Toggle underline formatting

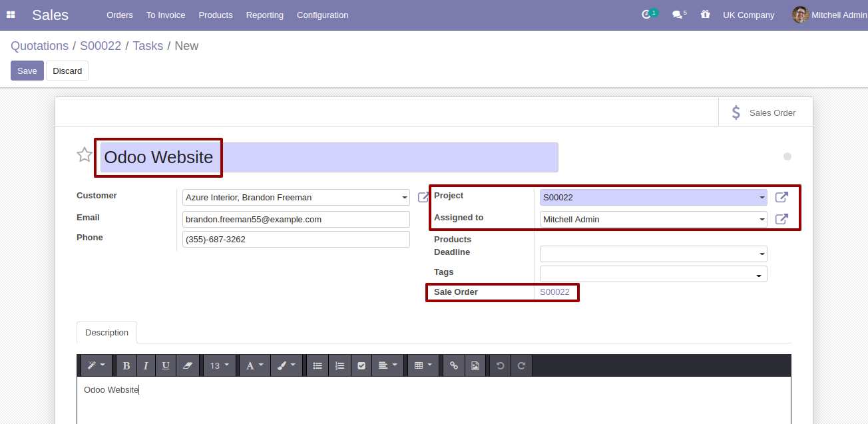pyautogui.click(x=166, y=365)
